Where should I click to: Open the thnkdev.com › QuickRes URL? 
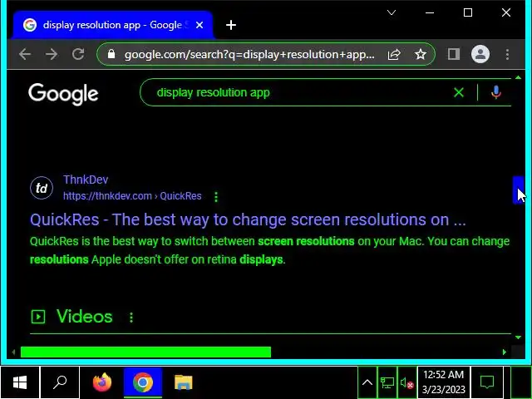coord(132,196)
